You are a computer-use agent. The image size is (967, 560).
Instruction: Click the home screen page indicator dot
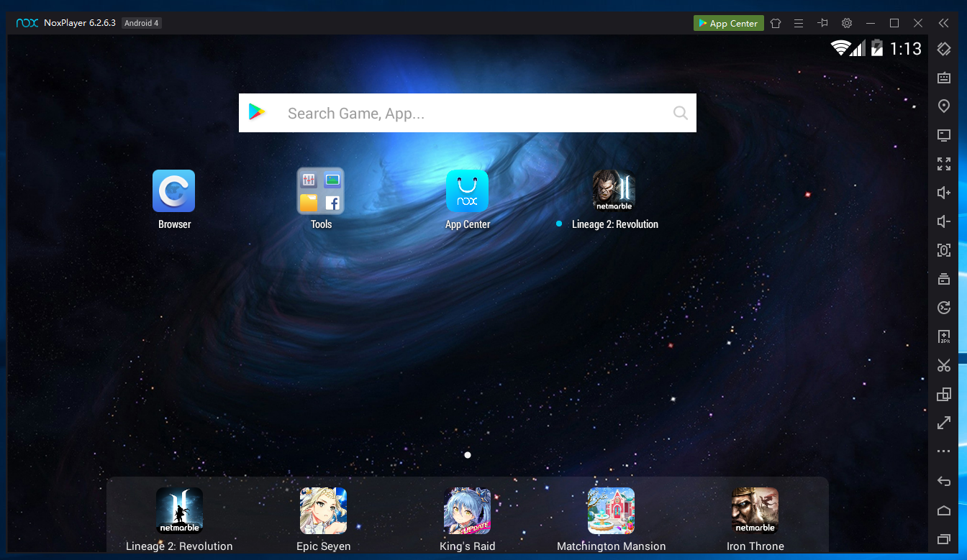[468, 455]
